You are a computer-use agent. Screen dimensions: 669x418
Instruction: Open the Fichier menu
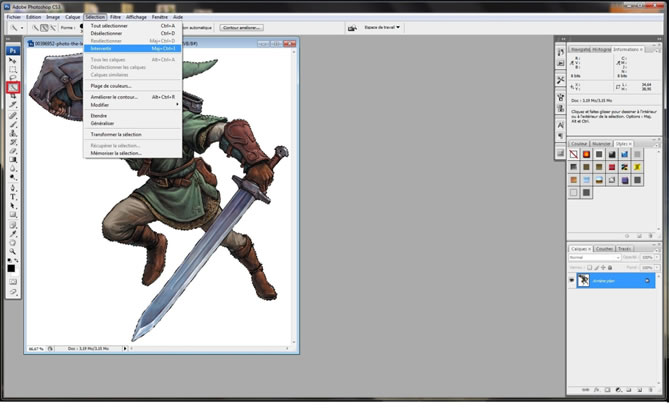[14, 17]
